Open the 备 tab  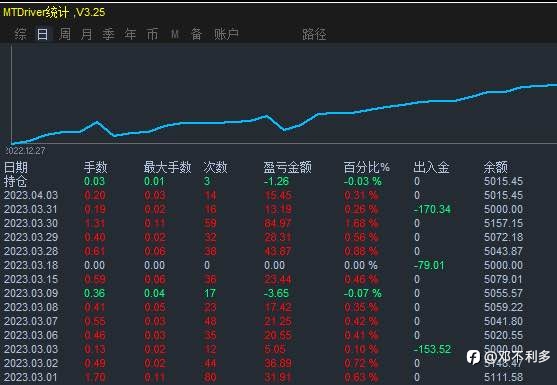pyautogui.click(x=196, y=34)
